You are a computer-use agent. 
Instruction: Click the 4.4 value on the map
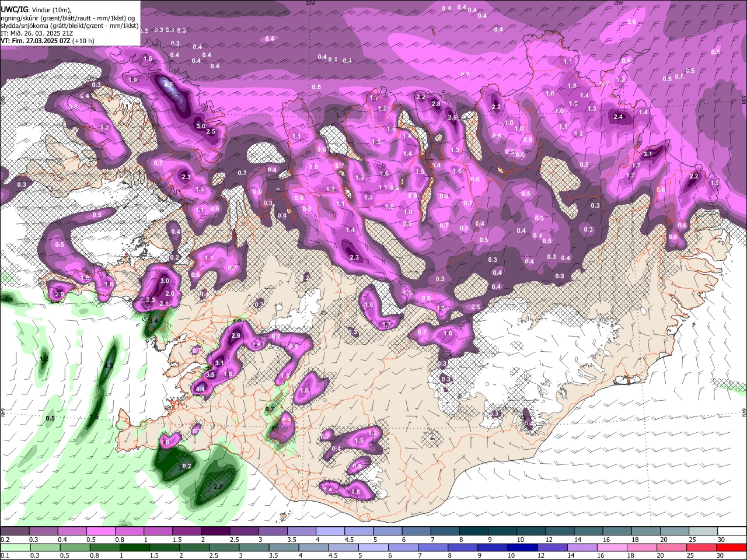tap(200, 389)
